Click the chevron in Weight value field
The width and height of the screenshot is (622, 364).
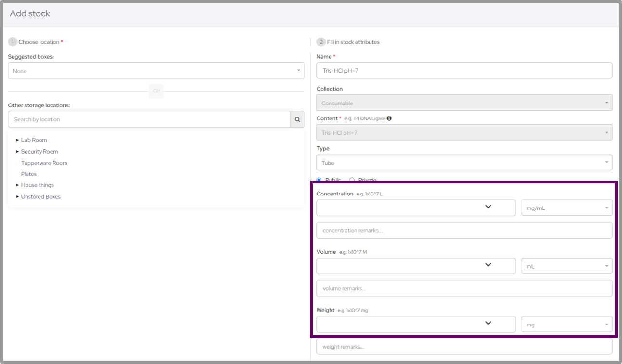(x=488, y=323)
